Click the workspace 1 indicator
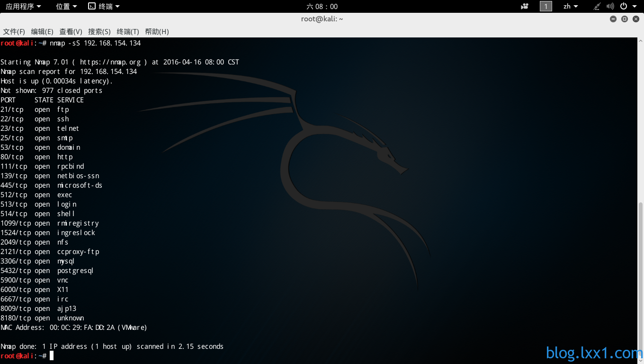The height and width of the screenshot is (364, 644). point(546,6)
